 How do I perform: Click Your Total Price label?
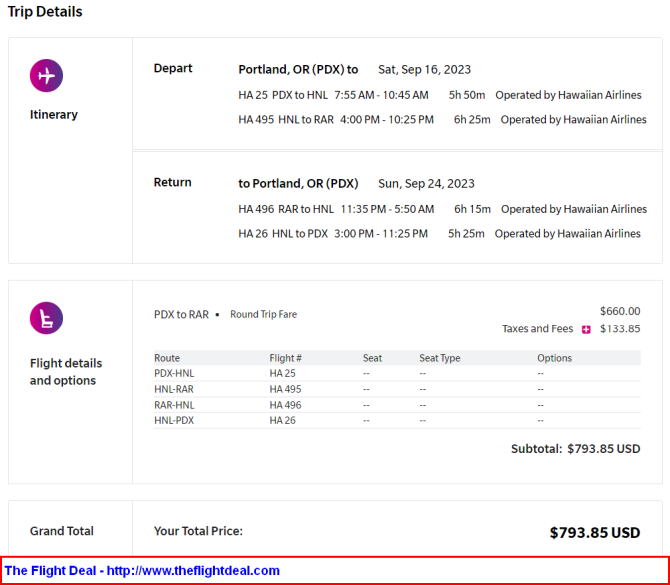(198, 531)
